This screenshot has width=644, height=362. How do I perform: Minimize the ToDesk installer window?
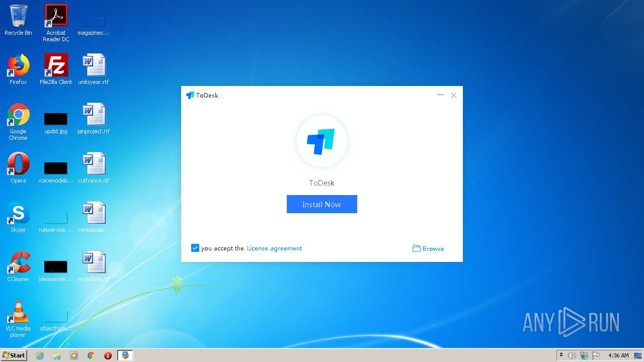(x=441, y=95)
